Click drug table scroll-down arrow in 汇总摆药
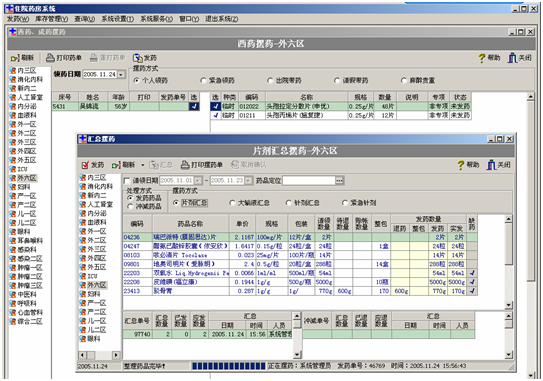Screen dimensions: 543x381 pos(508,305)
